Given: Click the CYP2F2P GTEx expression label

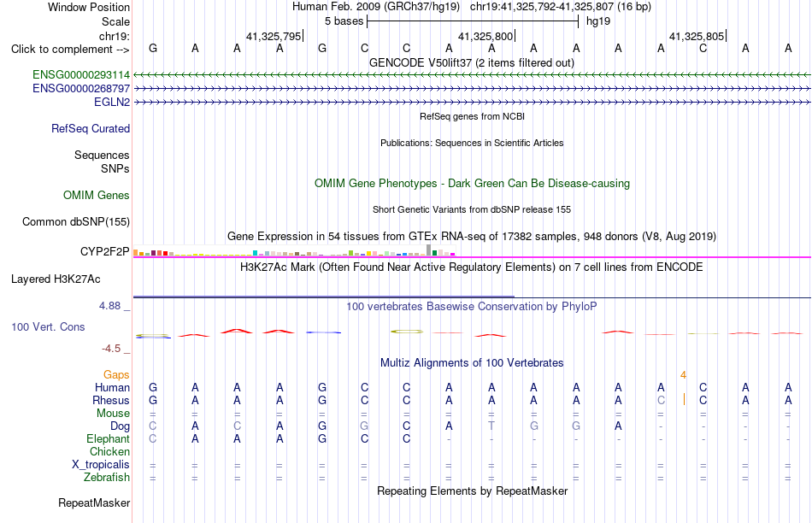Looking at the screenshot, I should 104,251.
